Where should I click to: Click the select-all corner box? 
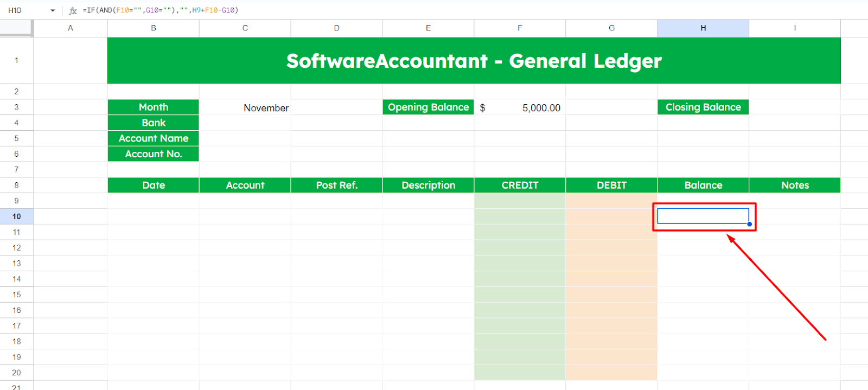16,28
